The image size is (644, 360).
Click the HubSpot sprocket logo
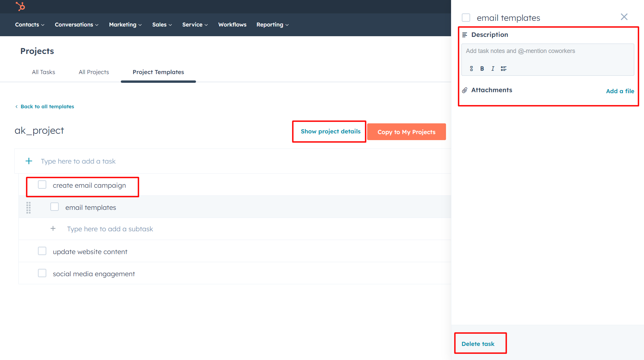20,6
